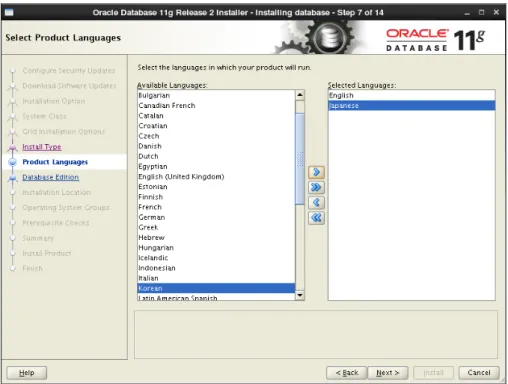Select Egyptian in Available Languages
This screenshot has height=384, width=508.
coord(216,167)
